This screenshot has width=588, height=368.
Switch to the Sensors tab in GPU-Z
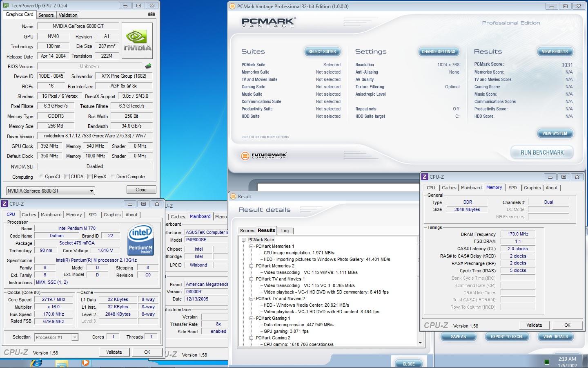coord(46,15)
